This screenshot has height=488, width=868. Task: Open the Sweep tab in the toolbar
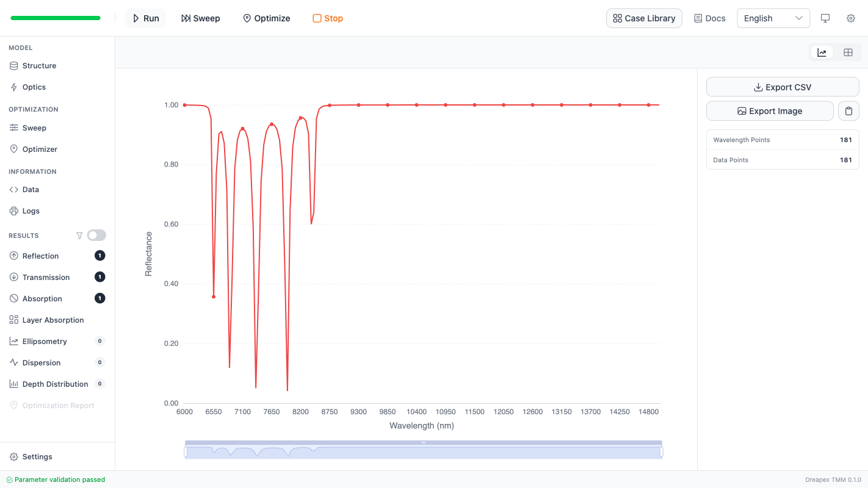[x=201, y=18]
